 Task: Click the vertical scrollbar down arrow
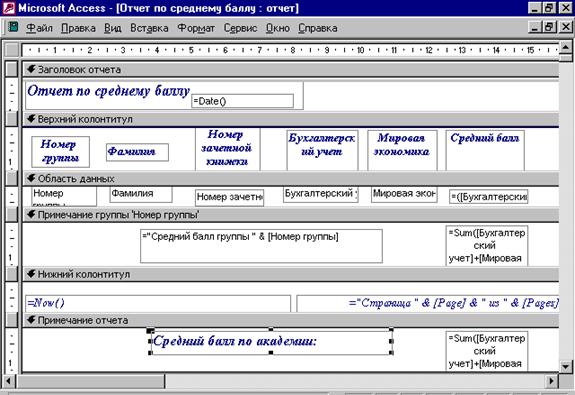[566, 367]
